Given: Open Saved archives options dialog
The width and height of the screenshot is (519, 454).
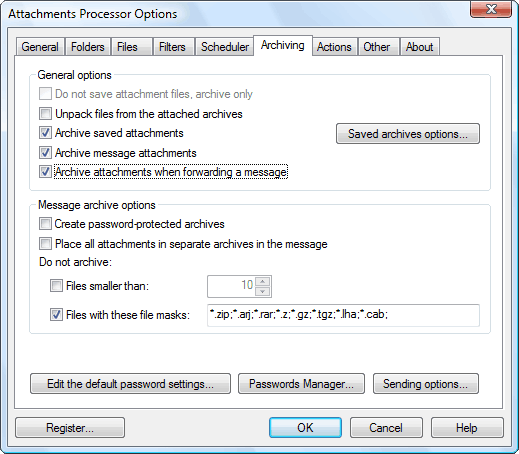Looking at the screenshot, I should [x=408, y=134].
